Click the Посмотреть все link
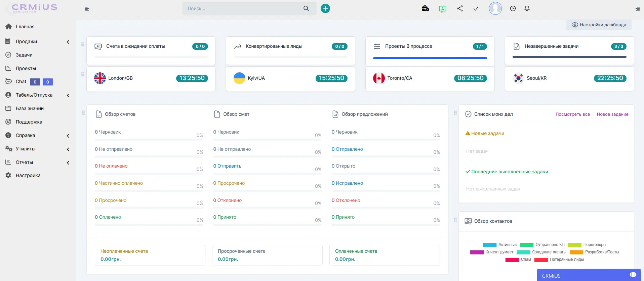The width and height of the screenshot is (644, 281). point(573,114)
